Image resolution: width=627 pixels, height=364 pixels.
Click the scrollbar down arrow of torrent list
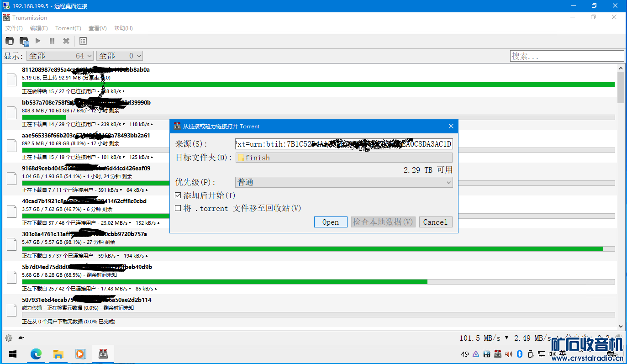click(621, 327)
